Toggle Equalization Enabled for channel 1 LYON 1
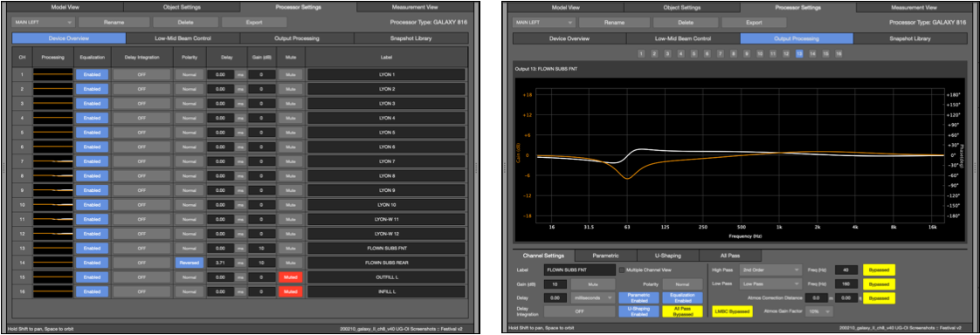The image size is (980, 335). tap(92, 74)
